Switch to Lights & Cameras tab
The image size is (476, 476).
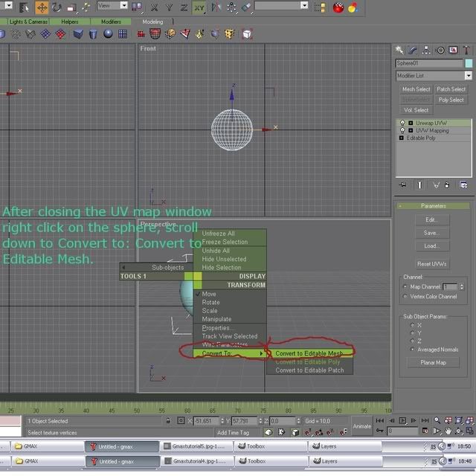click(x=28, y=22)
